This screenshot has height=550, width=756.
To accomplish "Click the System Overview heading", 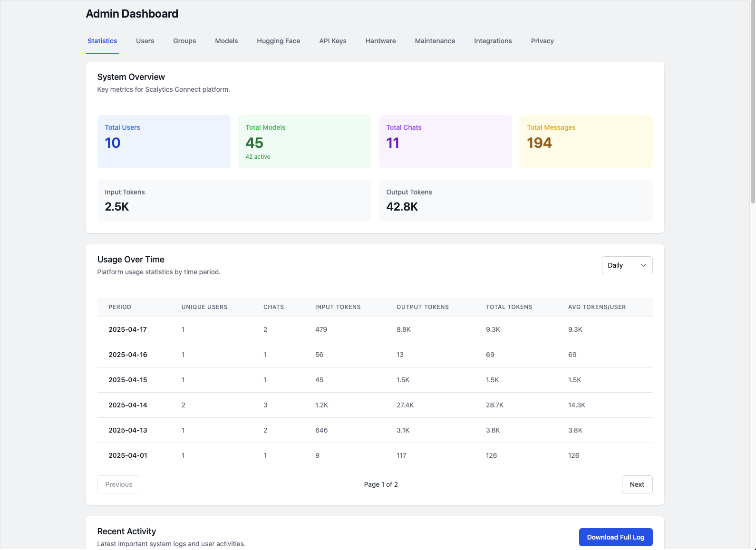I will coord(131,77).
